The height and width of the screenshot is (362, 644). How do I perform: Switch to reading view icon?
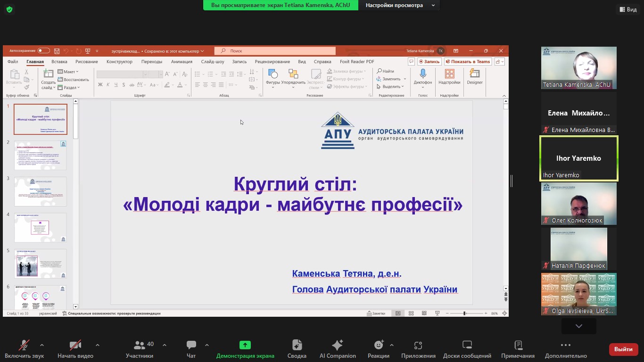tap(424, 313)
